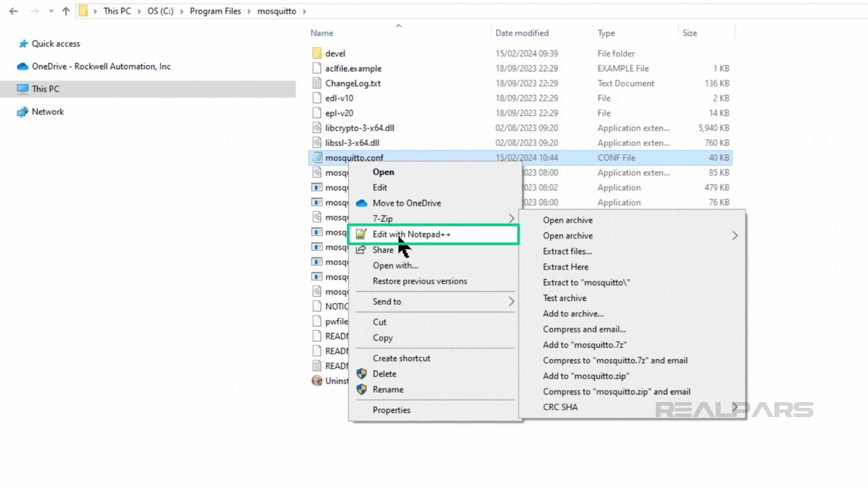
Task: Expand the Send to submenu arrow
Action: coord(511,301)
